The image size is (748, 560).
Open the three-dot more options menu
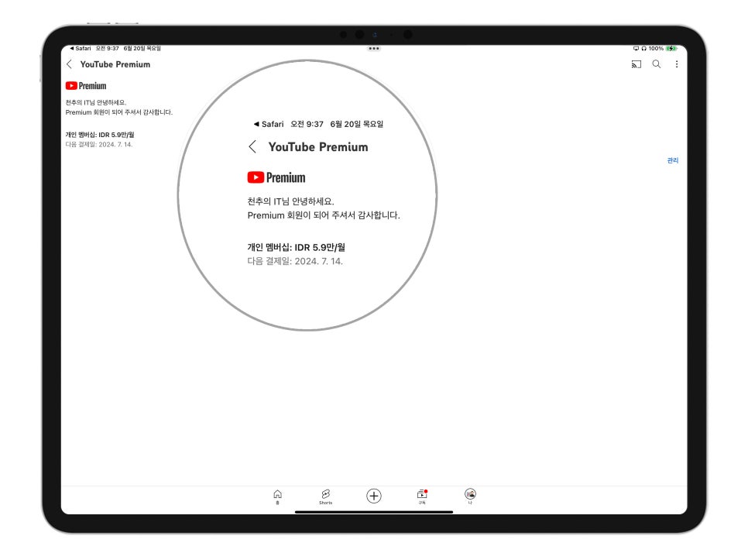[677, 64]
